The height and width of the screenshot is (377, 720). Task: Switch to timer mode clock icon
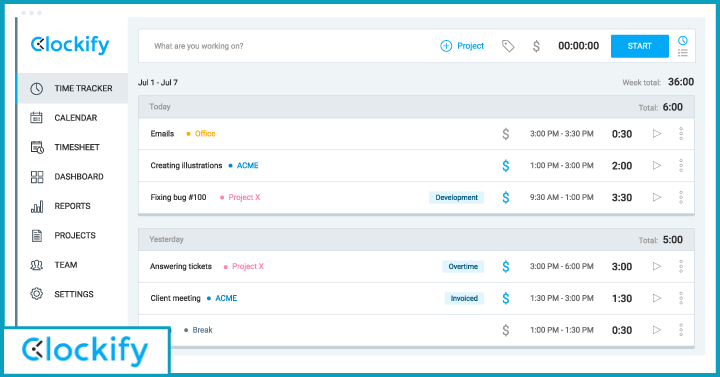click(x=683, y=40)
